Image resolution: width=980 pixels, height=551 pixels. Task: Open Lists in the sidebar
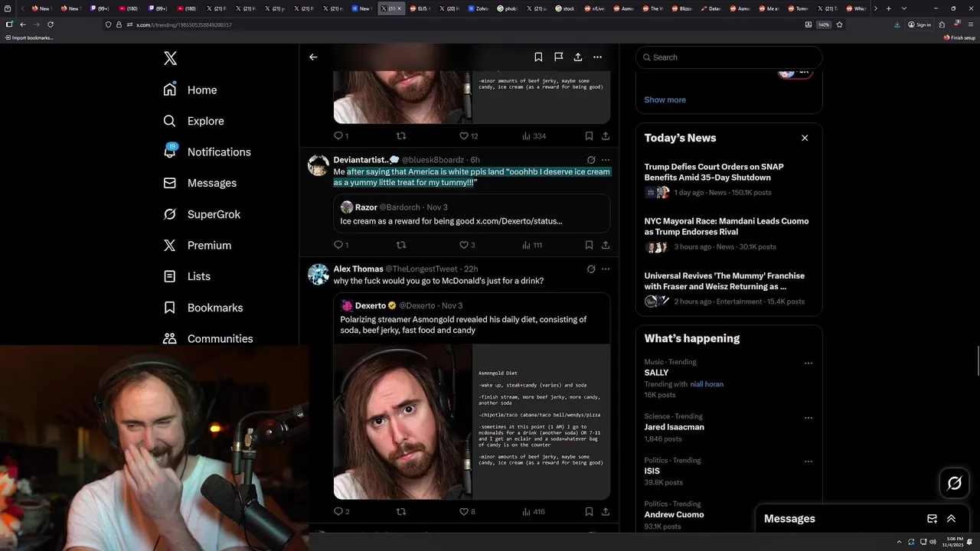point(187,276)
